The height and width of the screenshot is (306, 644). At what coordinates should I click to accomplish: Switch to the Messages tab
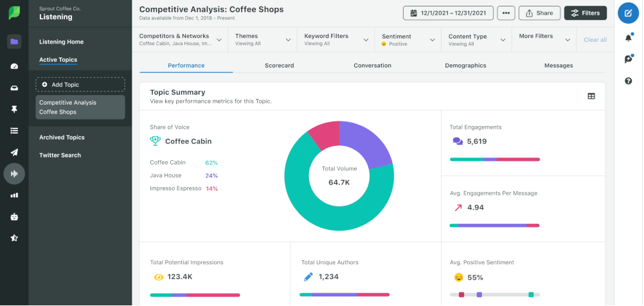pyautogui.click(x=559, y=66)
